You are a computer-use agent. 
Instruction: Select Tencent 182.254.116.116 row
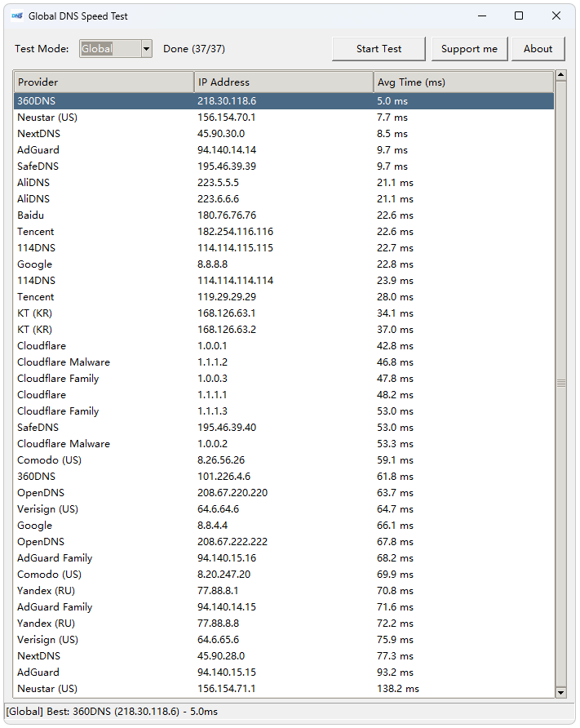tap(284, 231)
